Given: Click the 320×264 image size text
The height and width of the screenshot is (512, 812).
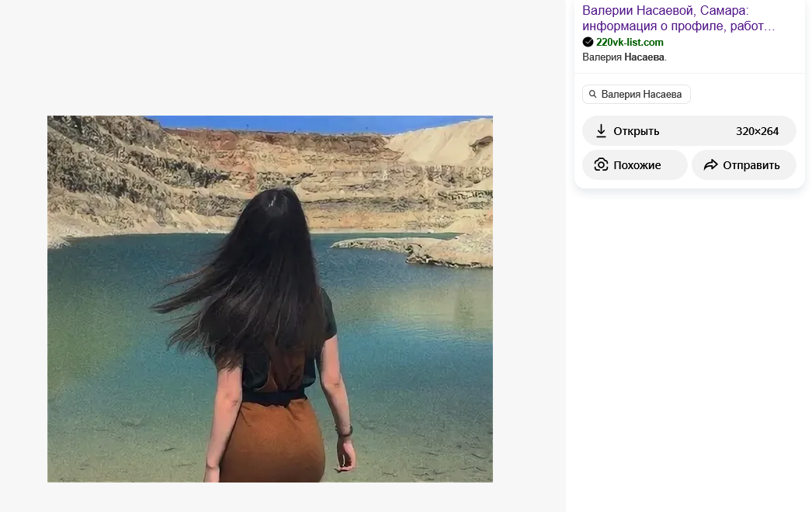Looking at the screenshot, I should [x=757, y=131].
